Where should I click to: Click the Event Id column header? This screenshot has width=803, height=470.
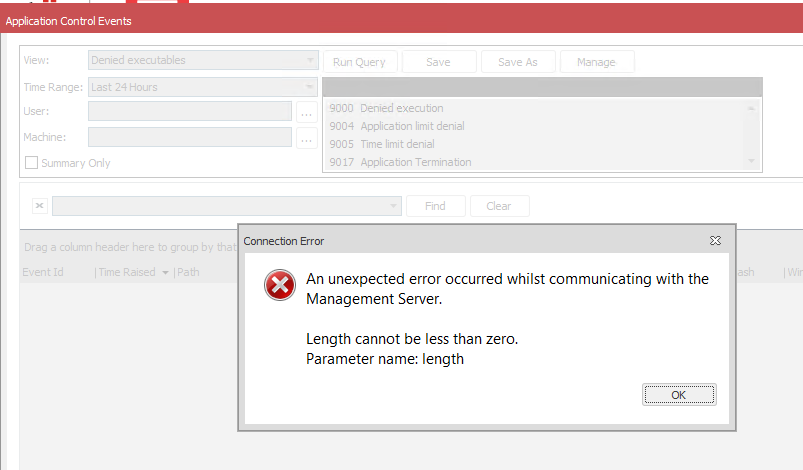(x=43, y=272)
